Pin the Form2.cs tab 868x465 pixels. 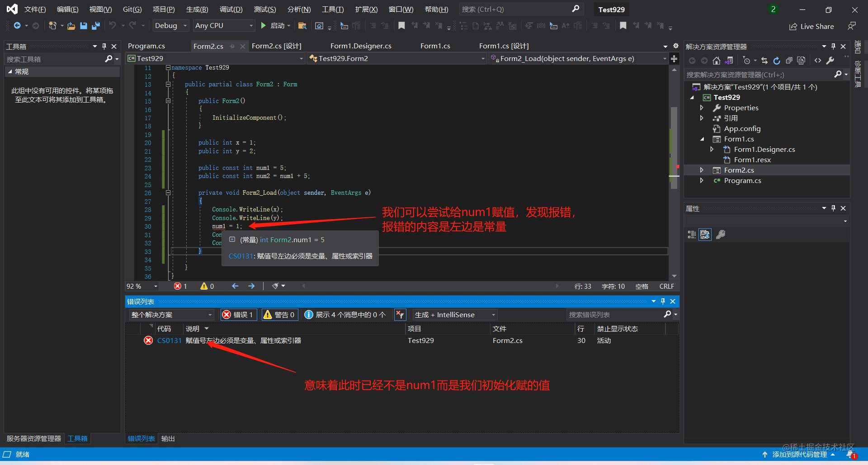click(x=232, y=46)
